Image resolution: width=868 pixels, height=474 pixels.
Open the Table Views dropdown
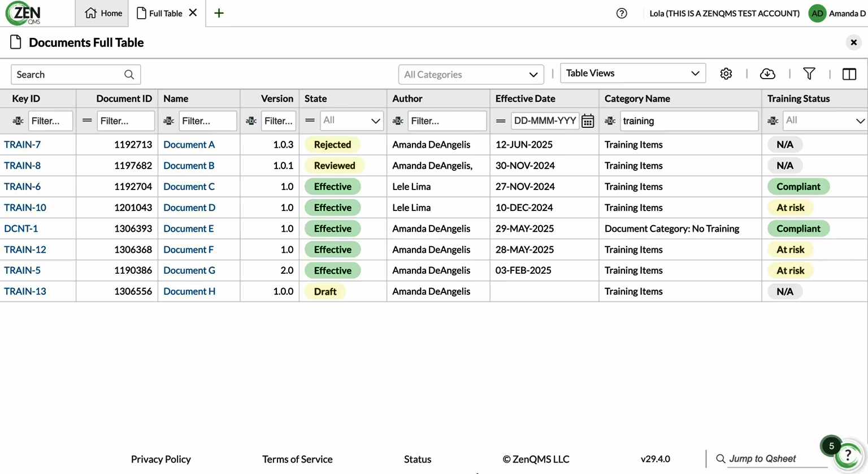pos(632,74)
